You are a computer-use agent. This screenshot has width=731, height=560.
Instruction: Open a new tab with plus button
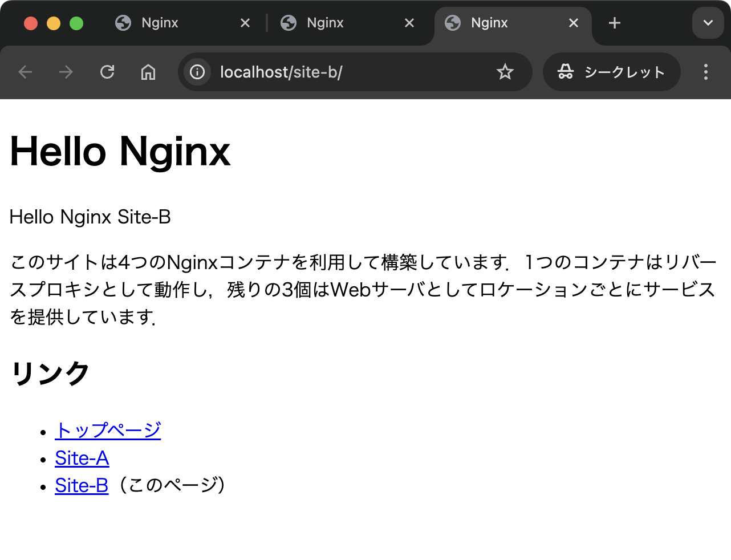614,23
